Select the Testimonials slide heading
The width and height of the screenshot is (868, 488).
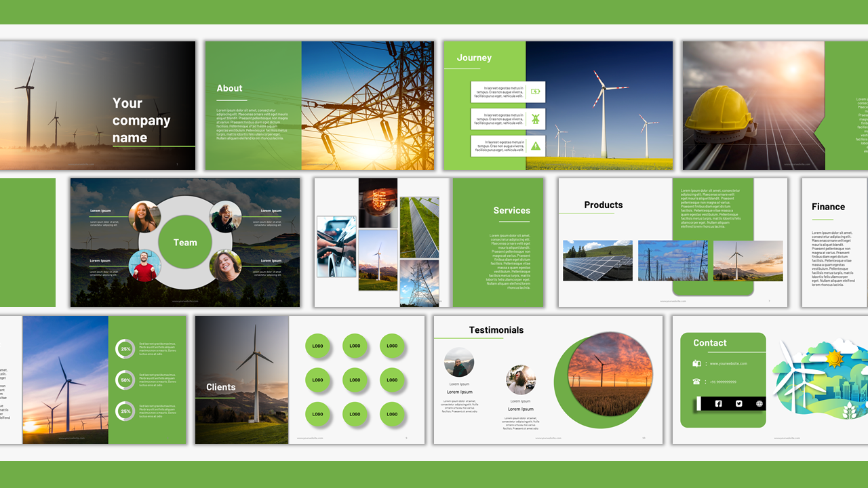point(496,330)
